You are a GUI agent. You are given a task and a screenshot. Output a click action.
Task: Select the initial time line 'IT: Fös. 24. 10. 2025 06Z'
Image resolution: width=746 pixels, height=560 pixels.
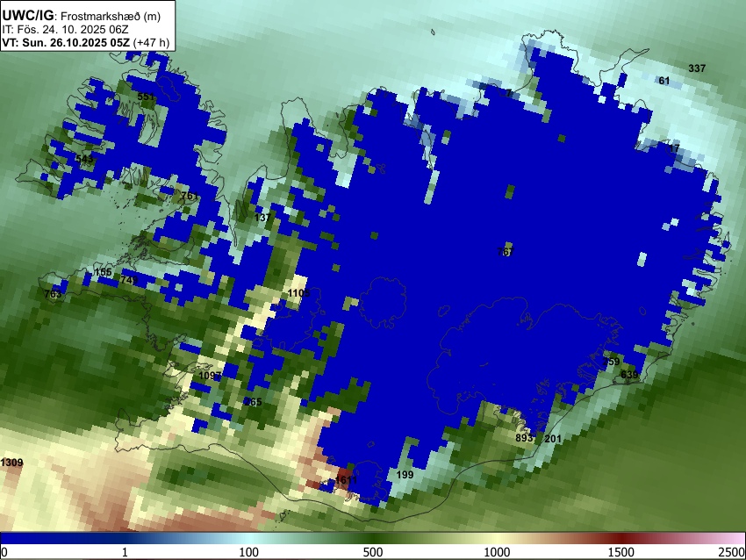pos(68,29)
